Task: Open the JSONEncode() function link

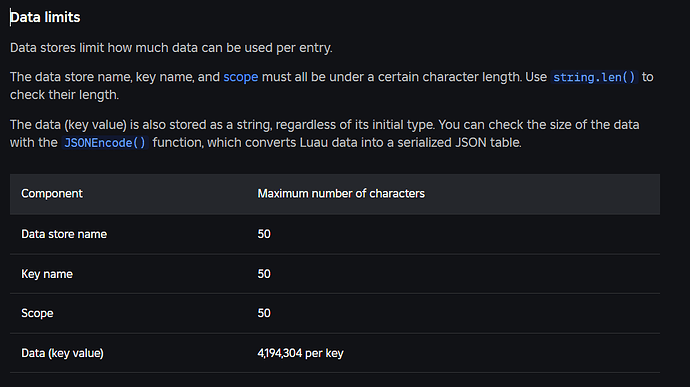Action: click(x=105, y=143)
